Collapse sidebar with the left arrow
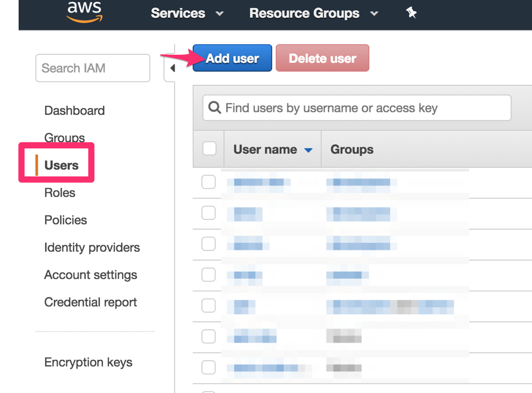 coord(172,68)
